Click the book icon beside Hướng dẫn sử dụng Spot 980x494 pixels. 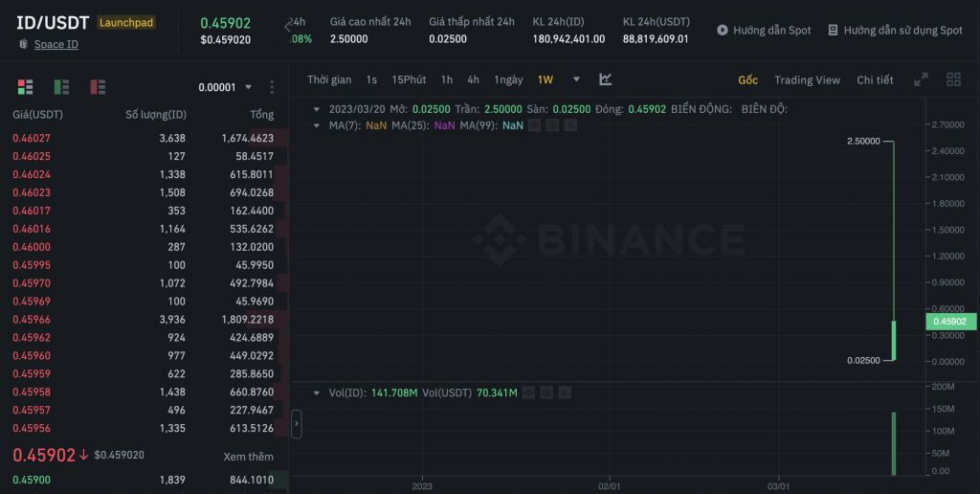click(833, 30)
